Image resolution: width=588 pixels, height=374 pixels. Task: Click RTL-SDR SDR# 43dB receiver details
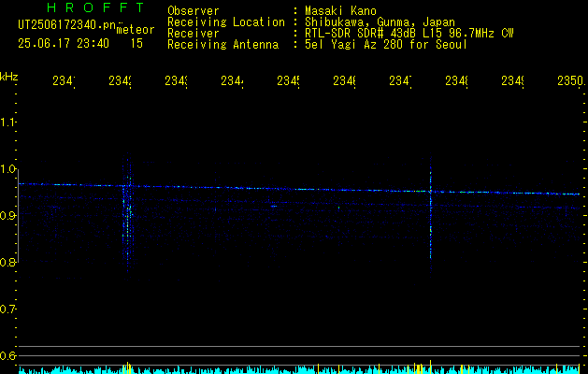pyautogui.click(x=409, y=34)
